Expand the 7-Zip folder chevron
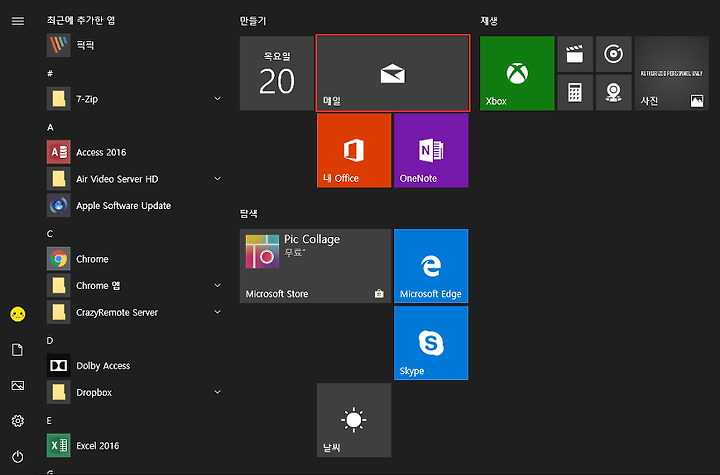Image resolution: width=720 pixels, height=475 pixels. point(218,98)
